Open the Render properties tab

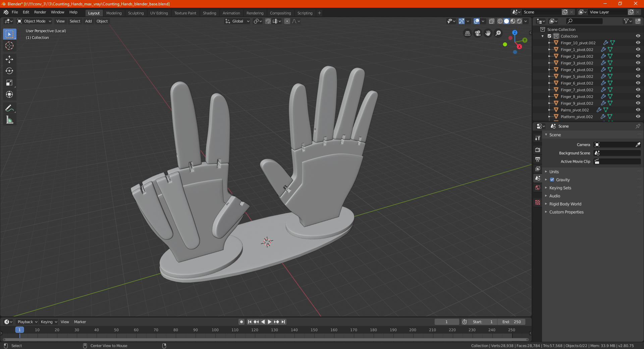point(538,150)
